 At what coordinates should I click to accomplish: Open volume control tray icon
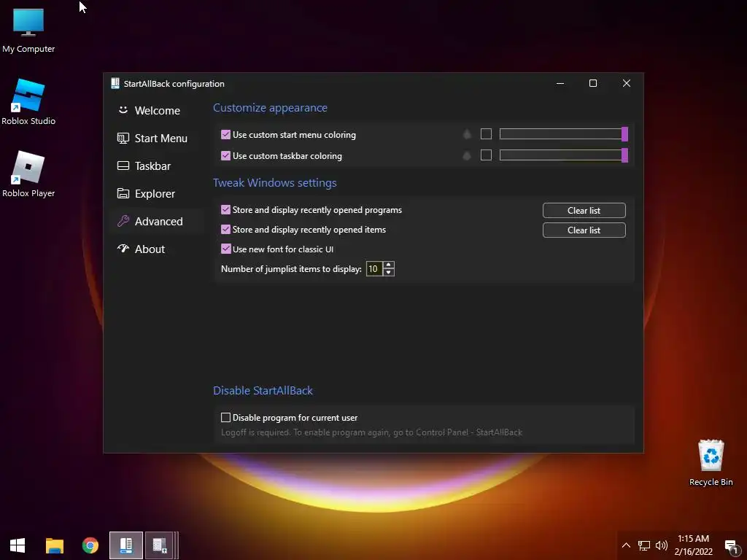(x=661, y=545)
